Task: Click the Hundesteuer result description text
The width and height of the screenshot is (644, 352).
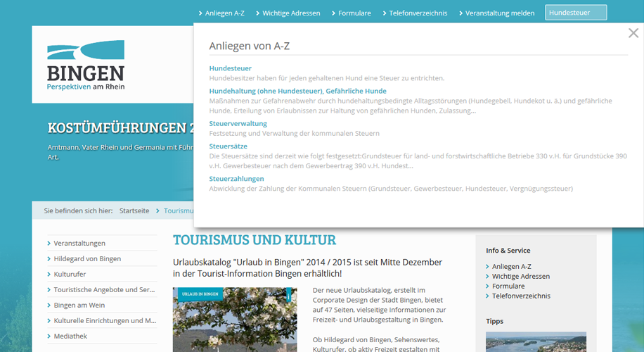Action: (326, 78)
